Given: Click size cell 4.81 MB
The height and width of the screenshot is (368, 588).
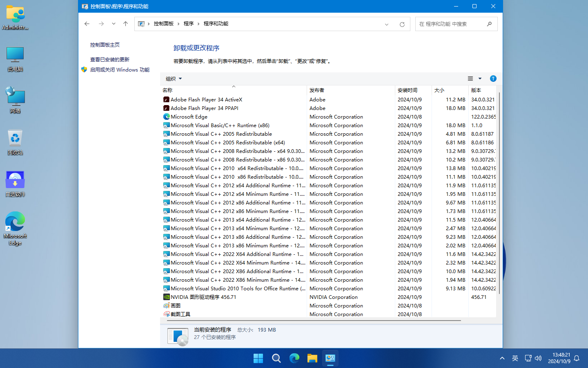Looking at the screenshot, I should 455,134.
